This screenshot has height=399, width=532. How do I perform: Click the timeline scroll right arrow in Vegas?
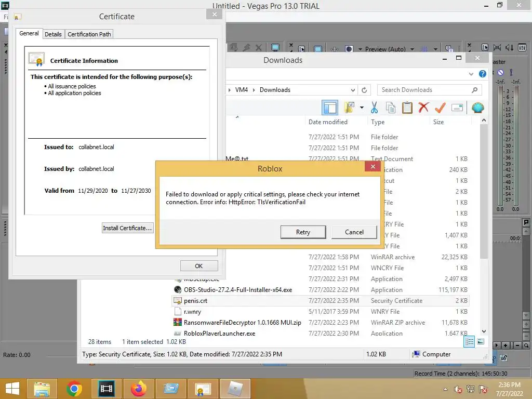(496, 345)
